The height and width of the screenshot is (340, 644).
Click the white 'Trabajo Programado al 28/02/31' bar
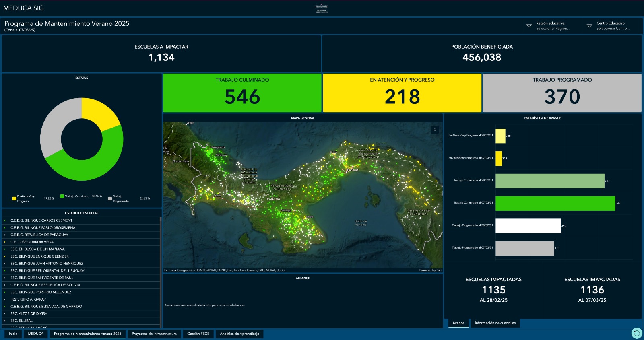click(528, 226)
